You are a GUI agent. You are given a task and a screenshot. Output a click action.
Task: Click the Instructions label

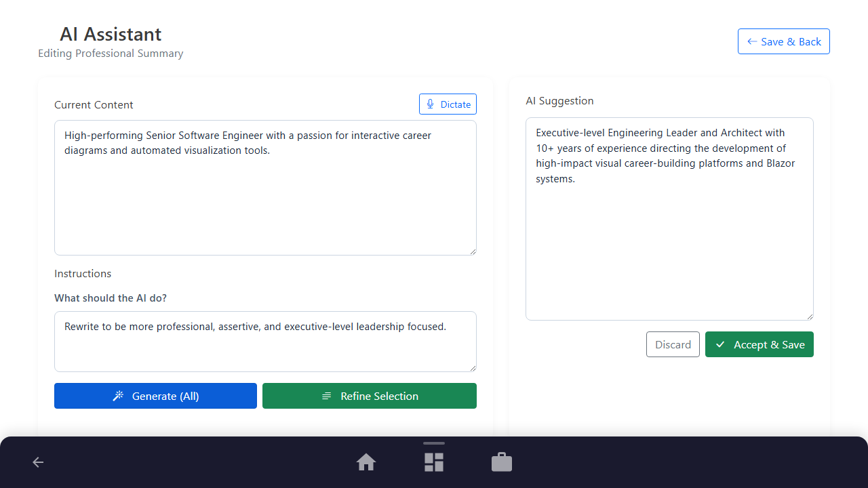coord(83,274)
